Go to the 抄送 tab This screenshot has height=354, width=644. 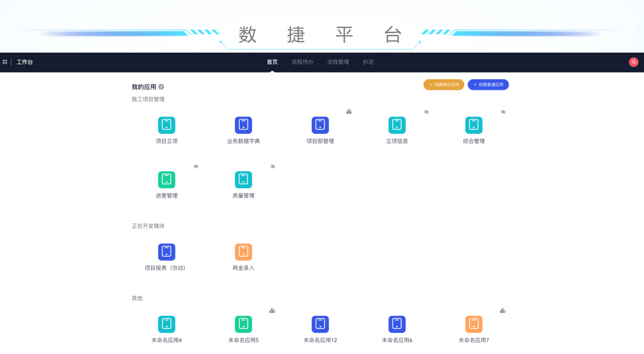[368, 62]
